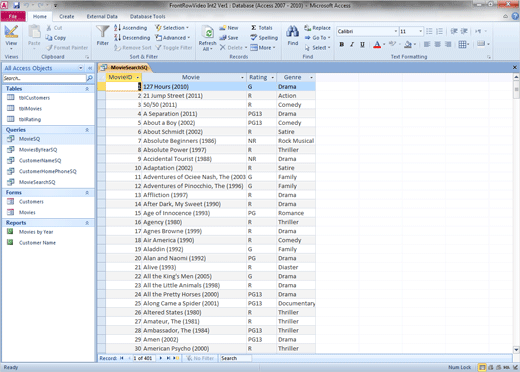
Task: Switch to the External Data tab
Action: (102, 16)
